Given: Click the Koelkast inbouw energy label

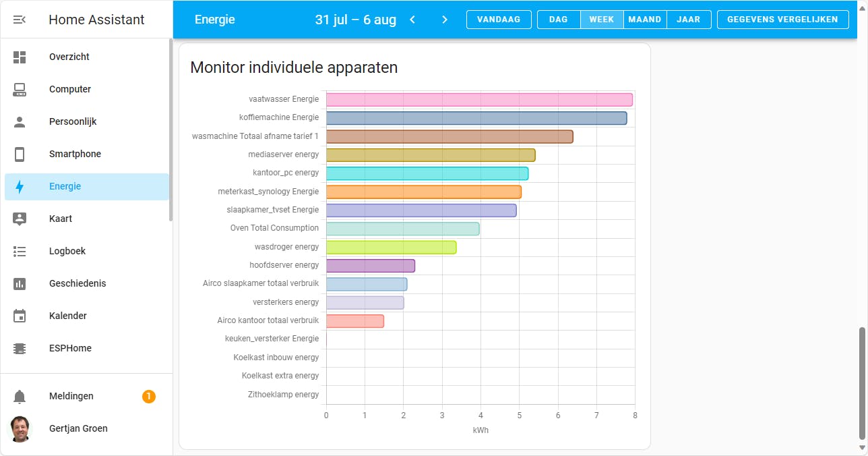Looking at the screenshot, I should tap(276, 358).
